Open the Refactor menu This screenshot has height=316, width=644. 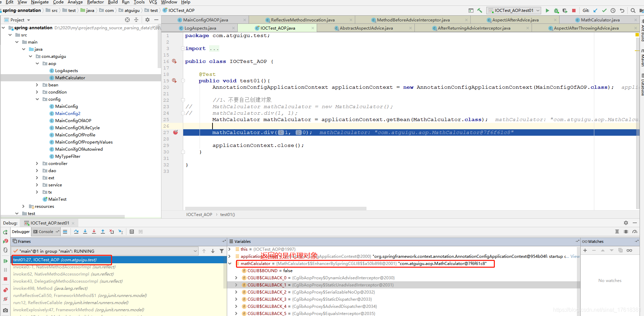pos(95,2)
